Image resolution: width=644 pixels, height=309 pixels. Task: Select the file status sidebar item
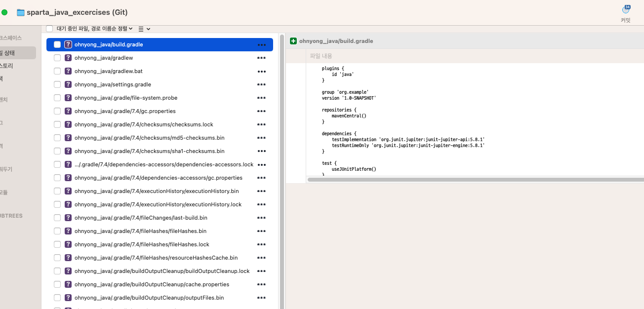(18, 53)
